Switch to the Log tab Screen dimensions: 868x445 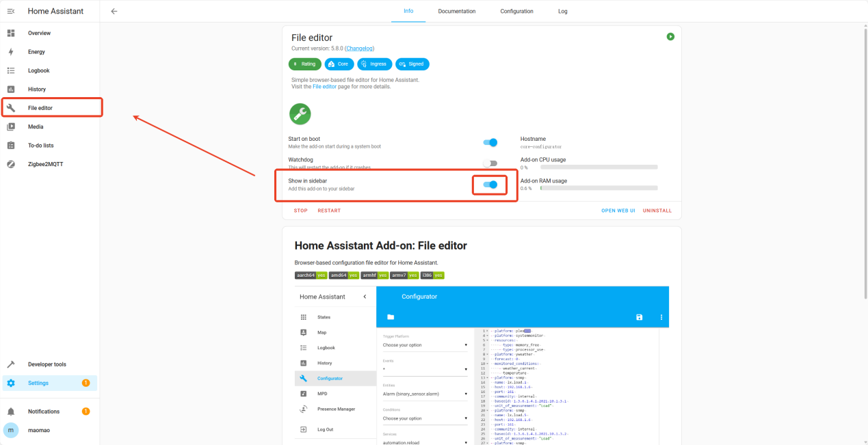tap(563, 11)
